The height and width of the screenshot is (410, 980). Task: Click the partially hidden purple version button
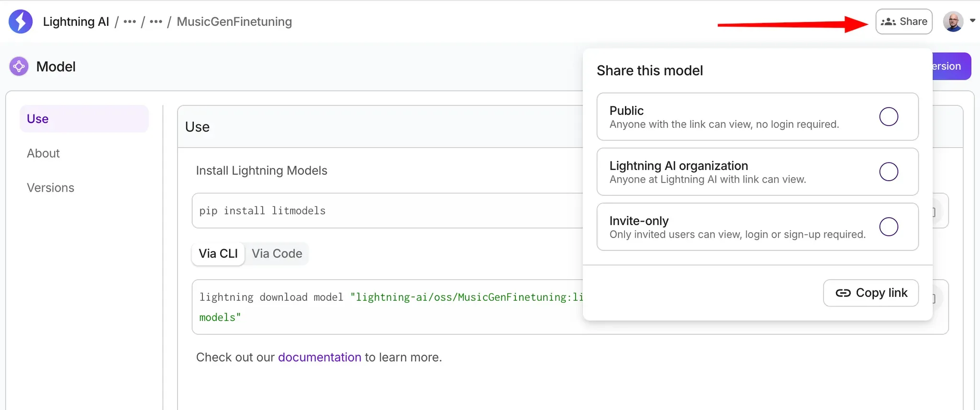tap(952, 66)
